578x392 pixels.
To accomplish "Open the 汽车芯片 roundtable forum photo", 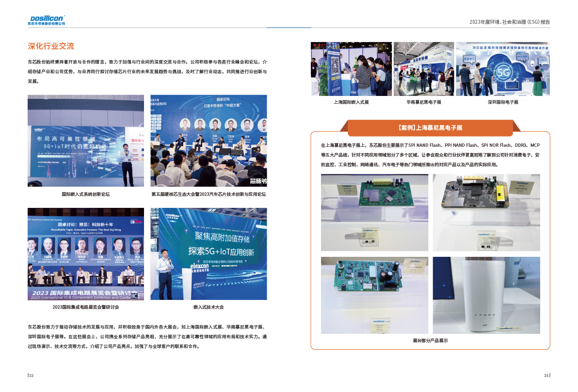I will (209, 141).
